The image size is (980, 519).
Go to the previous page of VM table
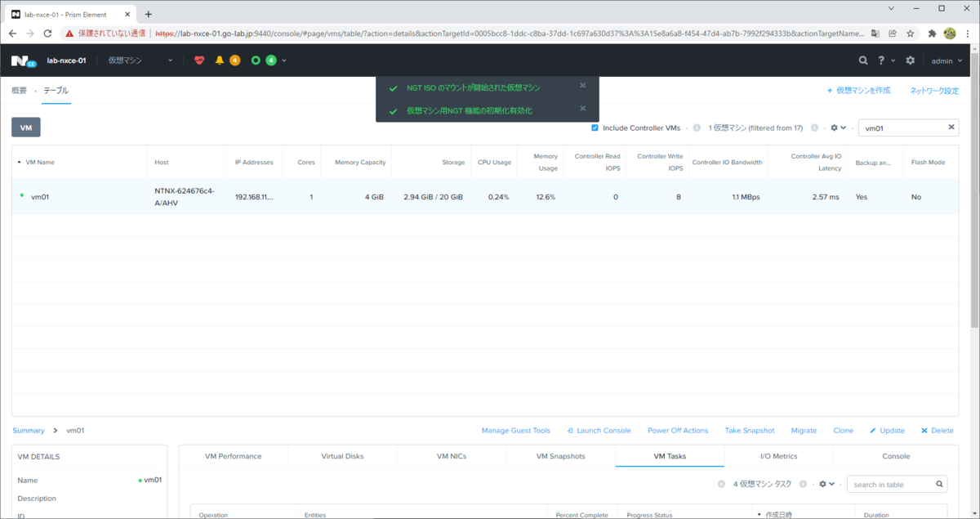point(697,128)
